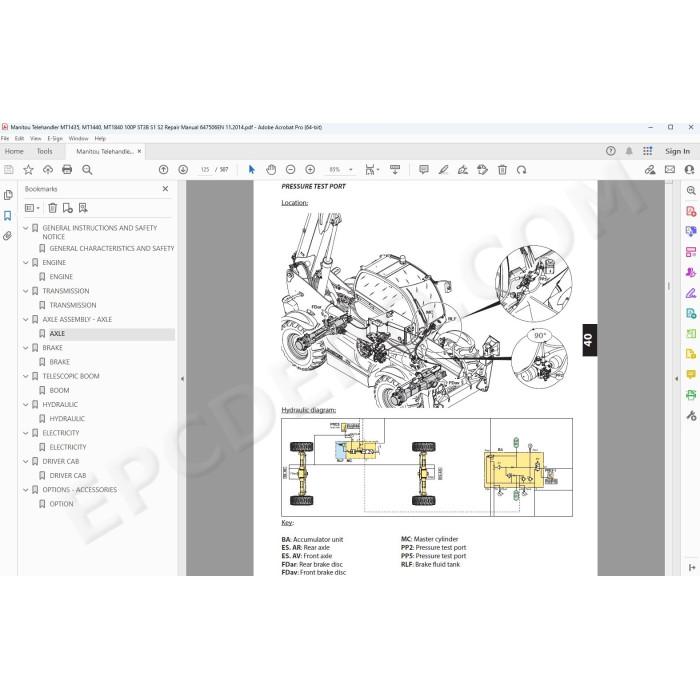Collapse the ELECTRICITY parent bookmark

[25, 433]
